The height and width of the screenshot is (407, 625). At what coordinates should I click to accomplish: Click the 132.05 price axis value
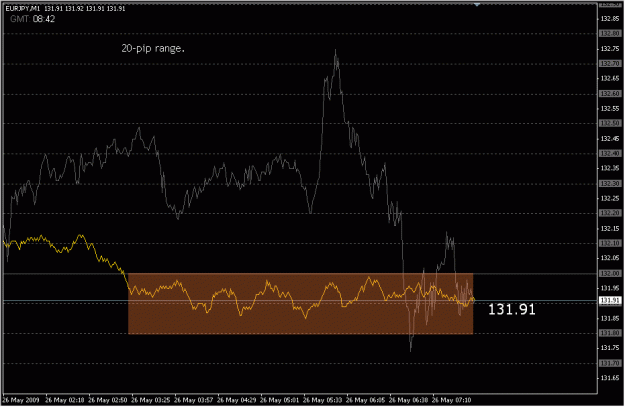coord(610,258)
